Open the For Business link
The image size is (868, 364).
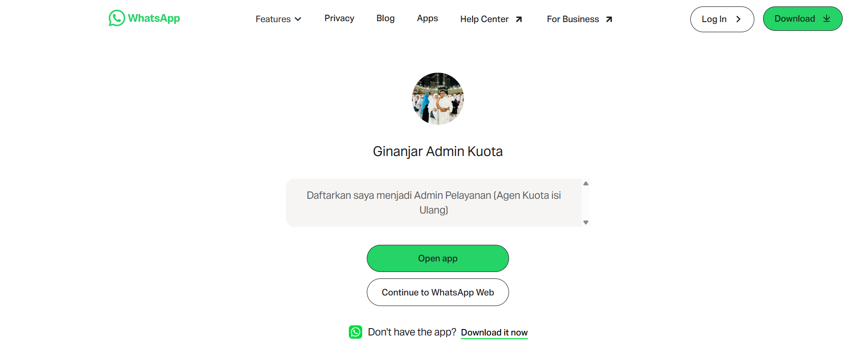(x=579, y=19)
